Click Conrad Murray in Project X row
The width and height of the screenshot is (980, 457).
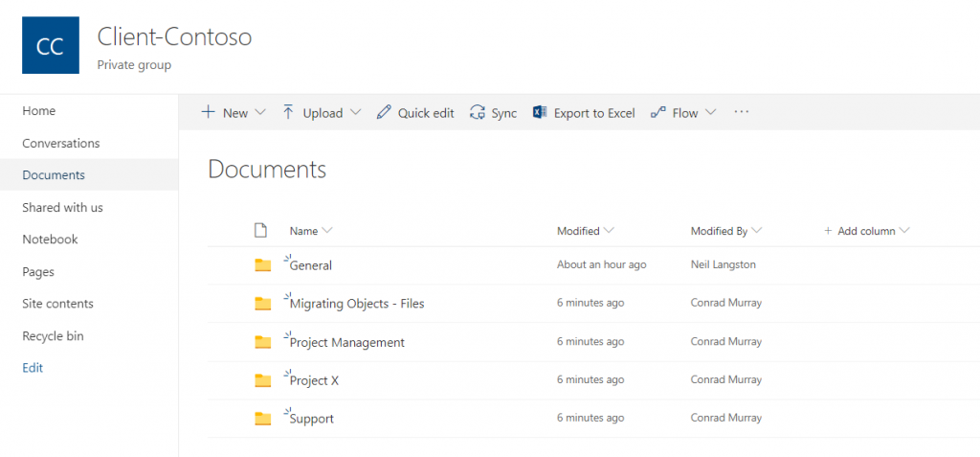point(726,380)
